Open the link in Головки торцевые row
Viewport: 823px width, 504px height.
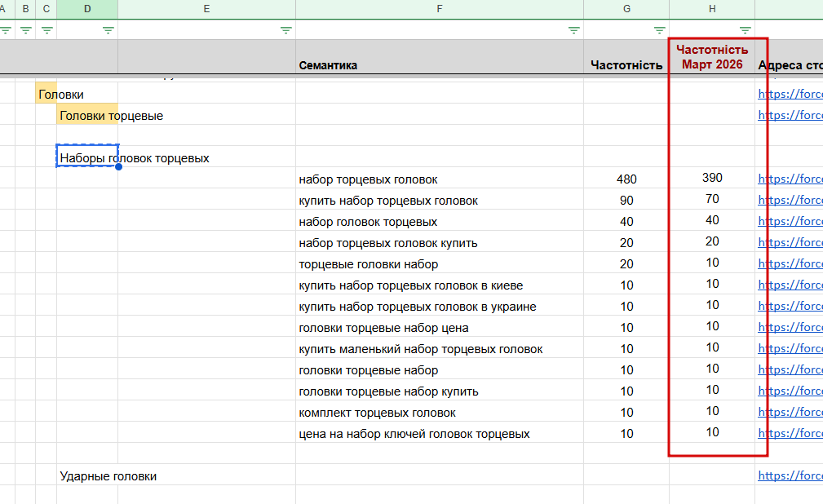point(790,115)
